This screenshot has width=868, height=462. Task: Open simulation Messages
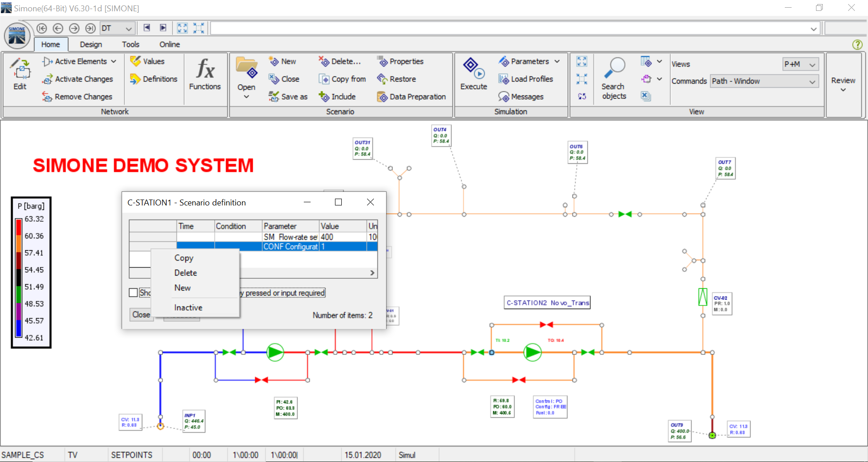(x=521, y=97)
